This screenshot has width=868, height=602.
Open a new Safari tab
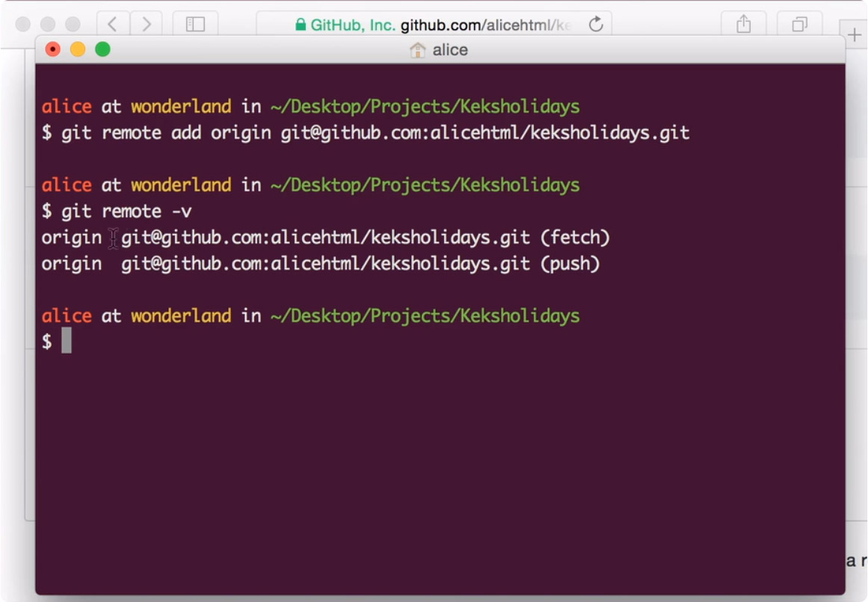tap(855, 34)
